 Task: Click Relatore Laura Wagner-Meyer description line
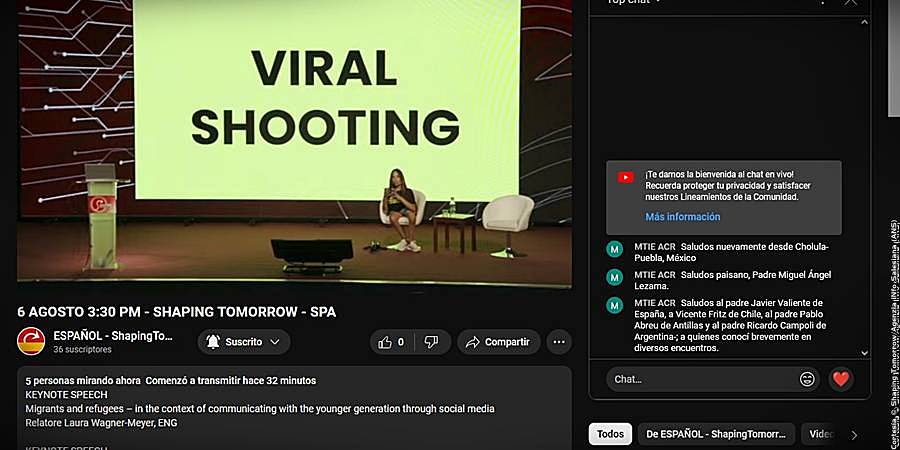[102, 422]
